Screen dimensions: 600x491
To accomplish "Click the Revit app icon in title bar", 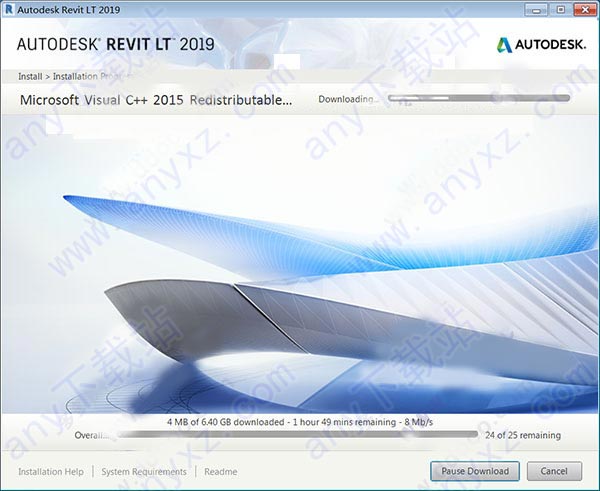I will click(x=8, y=9).
